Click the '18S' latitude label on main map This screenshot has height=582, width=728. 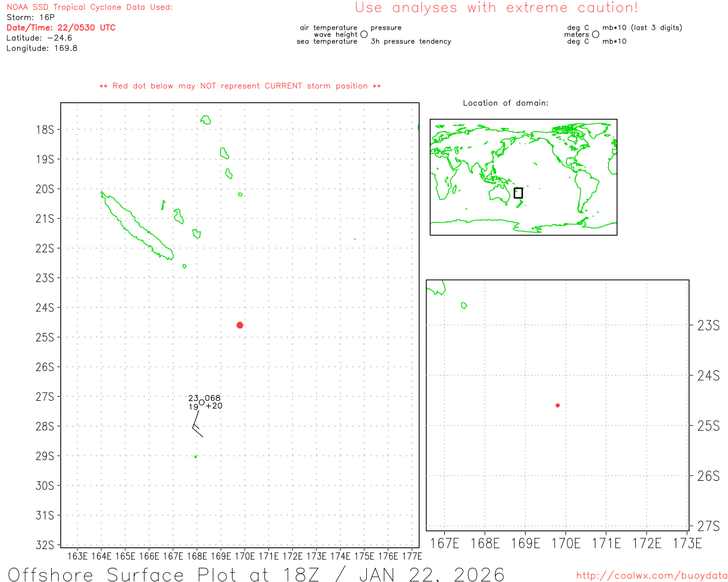tap(45, 130)
